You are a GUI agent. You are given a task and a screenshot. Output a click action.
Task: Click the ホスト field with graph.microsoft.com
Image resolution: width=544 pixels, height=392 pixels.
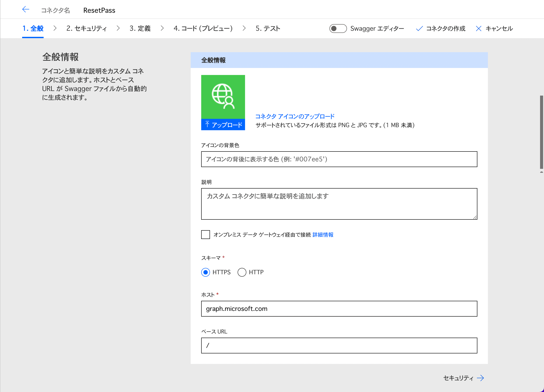339,308
